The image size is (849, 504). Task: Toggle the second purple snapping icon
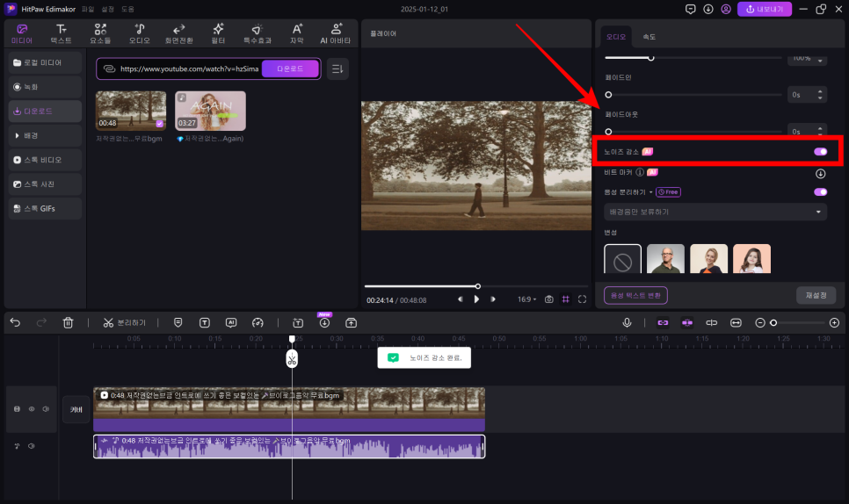click(x=687, y=323)
